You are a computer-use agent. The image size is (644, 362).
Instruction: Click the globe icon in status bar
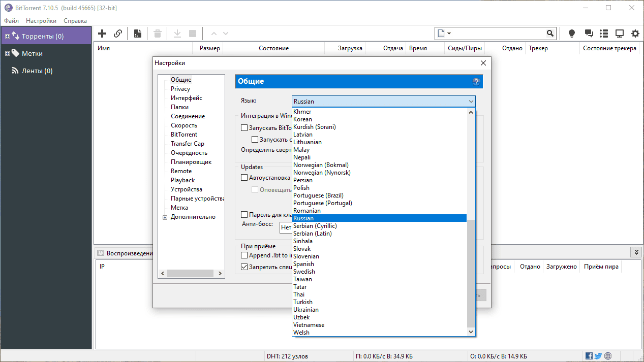pyautogui.click(x=608, y=356)
